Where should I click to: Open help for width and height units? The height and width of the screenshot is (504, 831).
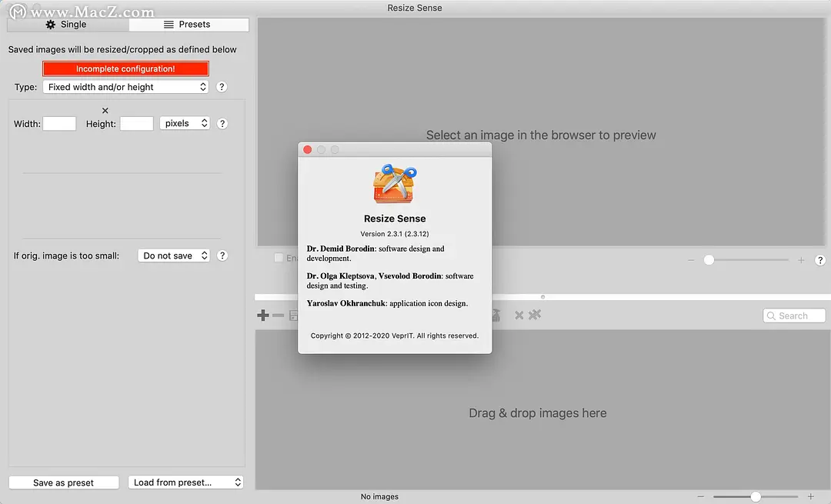click(x=222, y=123)
